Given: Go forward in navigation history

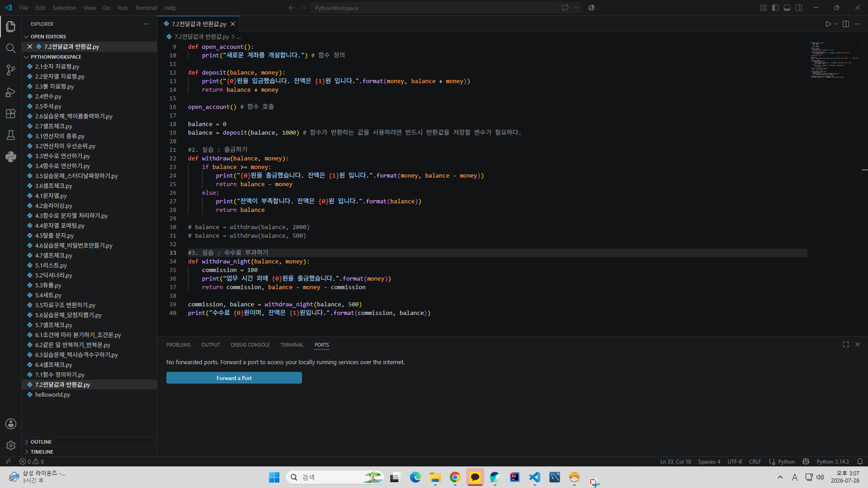Looking at the screenshot, I should (303, 8).
